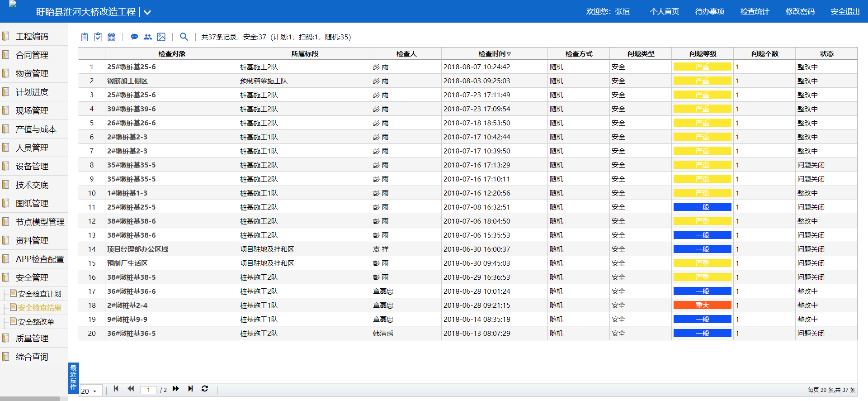The image size is (868, 401).
Task: Click the book icon beside 综合查询
Action: click(6, 356)
